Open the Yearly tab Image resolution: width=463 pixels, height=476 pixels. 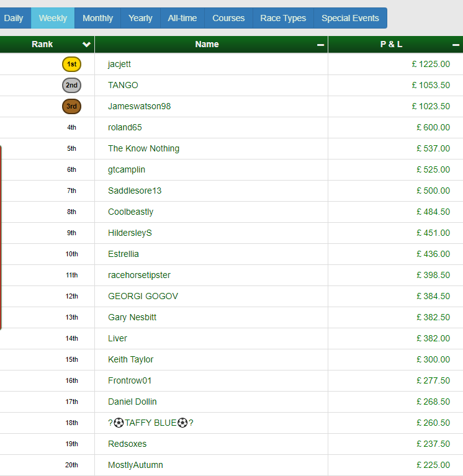[x=140, y=18]
